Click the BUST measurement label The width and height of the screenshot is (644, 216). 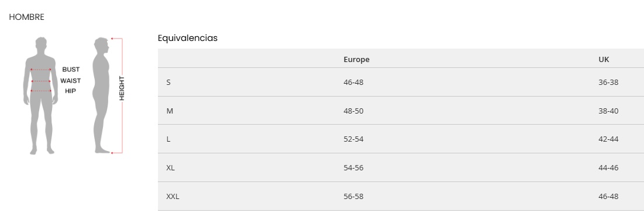(x=71, y=70)
